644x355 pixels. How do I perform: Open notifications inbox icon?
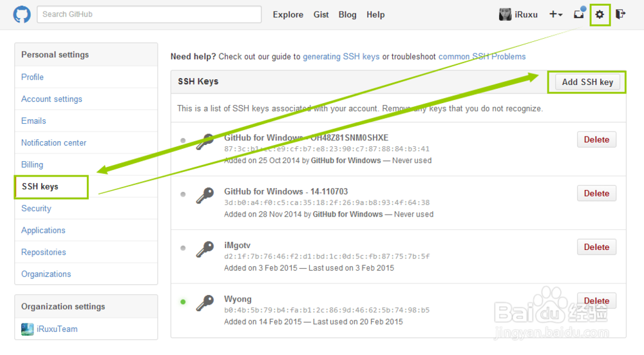pyautogui.click(x=579, y=14)
